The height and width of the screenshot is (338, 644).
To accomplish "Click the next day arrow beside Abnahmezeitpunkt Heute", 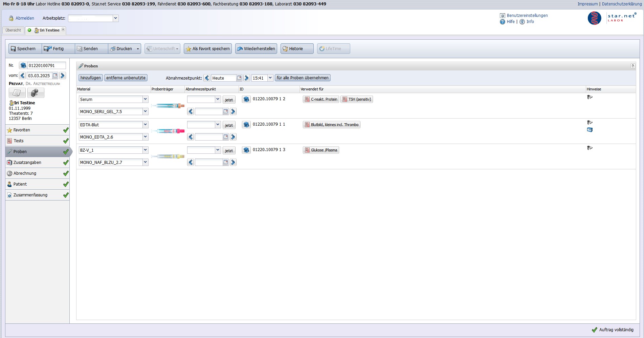I will (x=247, y=78).
